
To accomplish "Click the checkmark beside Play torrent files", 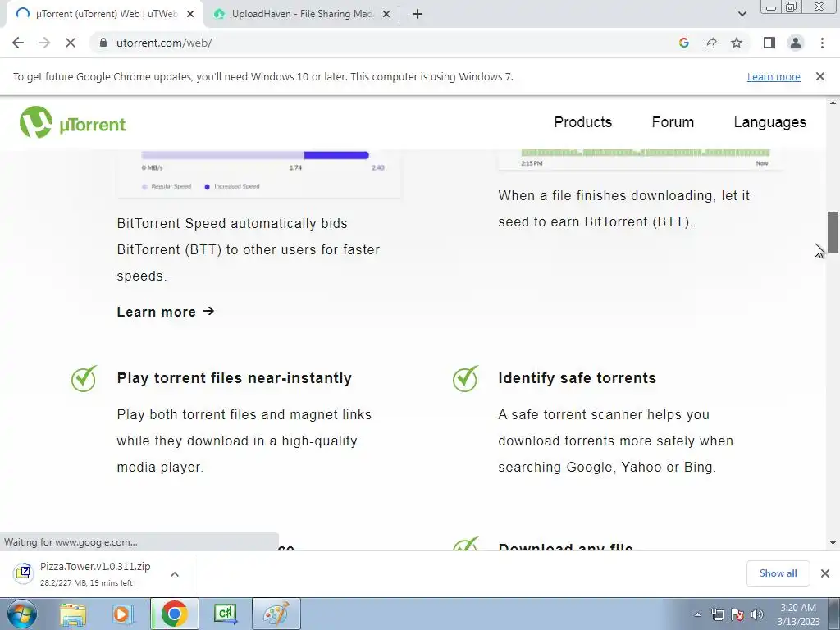I will click(84, 378).
